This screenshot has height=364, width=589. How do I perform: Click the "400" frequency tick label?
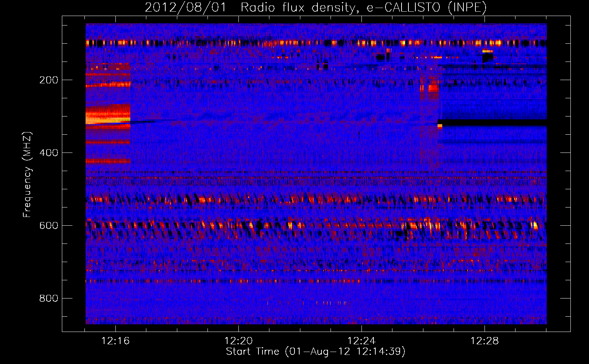49,153
